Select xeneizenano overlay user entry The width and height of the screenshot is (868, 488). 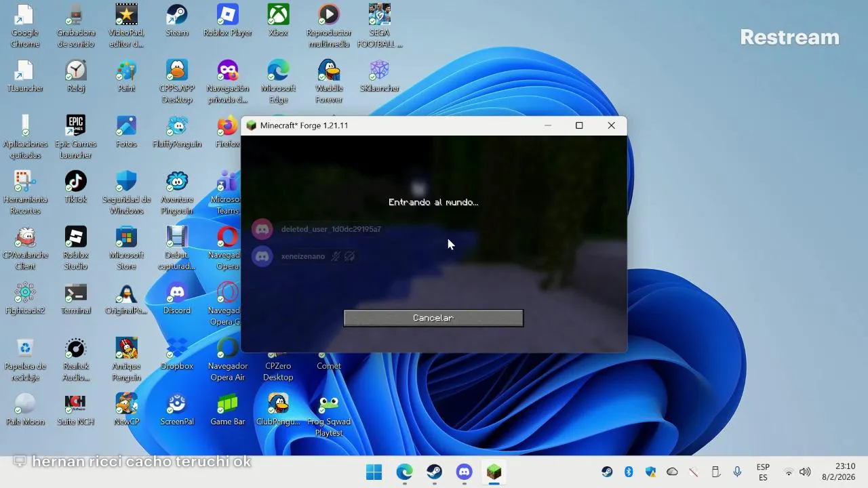(x=304, y=256)
